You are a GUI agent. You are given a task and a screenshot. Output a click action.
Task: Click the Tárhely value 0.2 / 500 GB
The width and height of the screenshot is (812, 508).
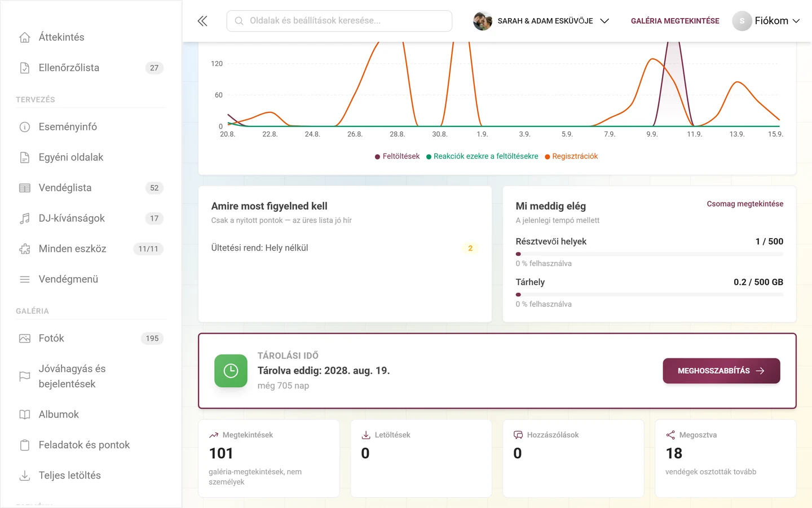tap(758, 282)
